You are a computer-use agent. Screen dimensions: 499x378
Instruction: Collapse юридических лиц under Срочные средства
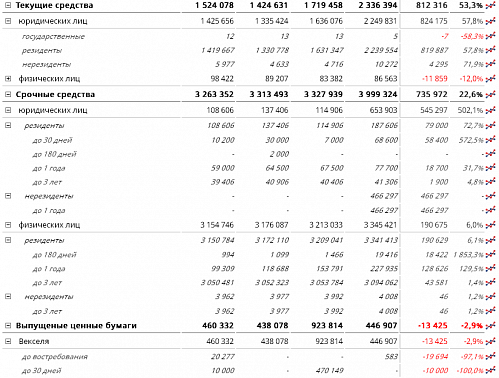tap(8, 110)
